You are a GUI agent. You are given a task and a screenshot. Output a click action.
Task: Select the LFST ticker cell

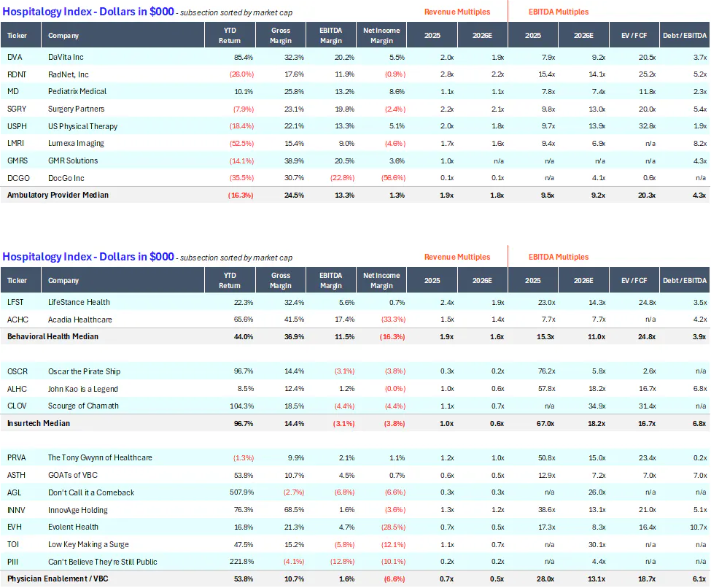[15, 302]
